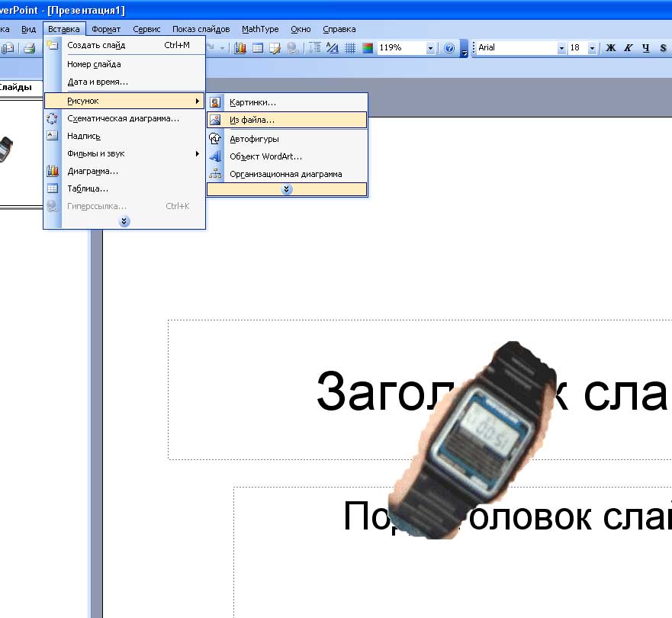Open the MathType menu
Image resolution: width=672 pixels, height=618 pixels.
pyautogui.click(x=260, y=29)
